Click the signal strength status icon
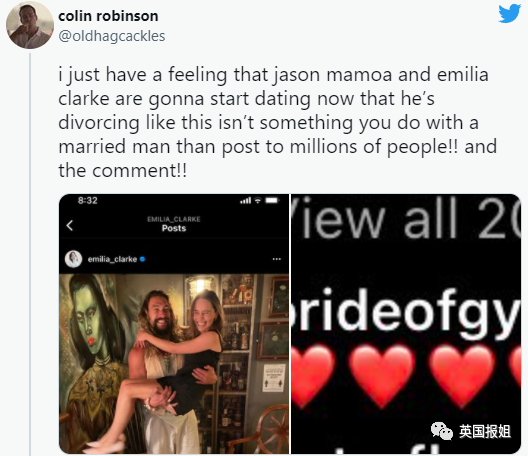 click(x=245, y=201)
